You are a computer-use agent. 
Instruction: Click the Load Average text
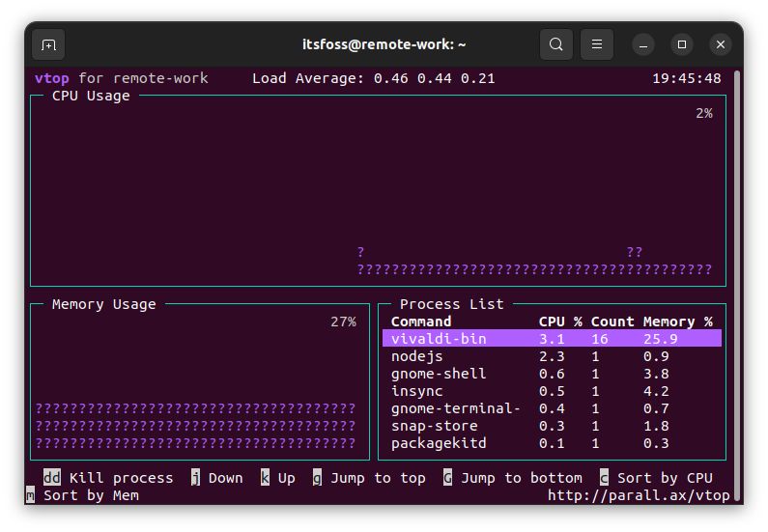click(374, 78)
